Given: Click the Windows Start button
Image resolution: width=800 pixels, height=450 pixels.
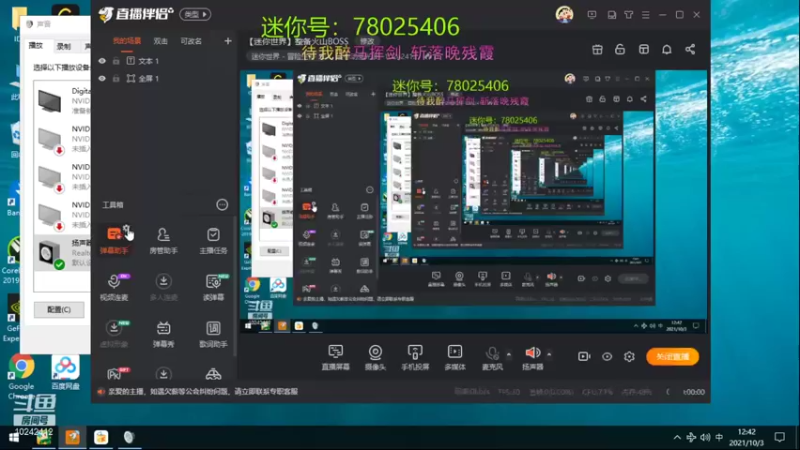Looking at the screenshot, I should point(14,437).
